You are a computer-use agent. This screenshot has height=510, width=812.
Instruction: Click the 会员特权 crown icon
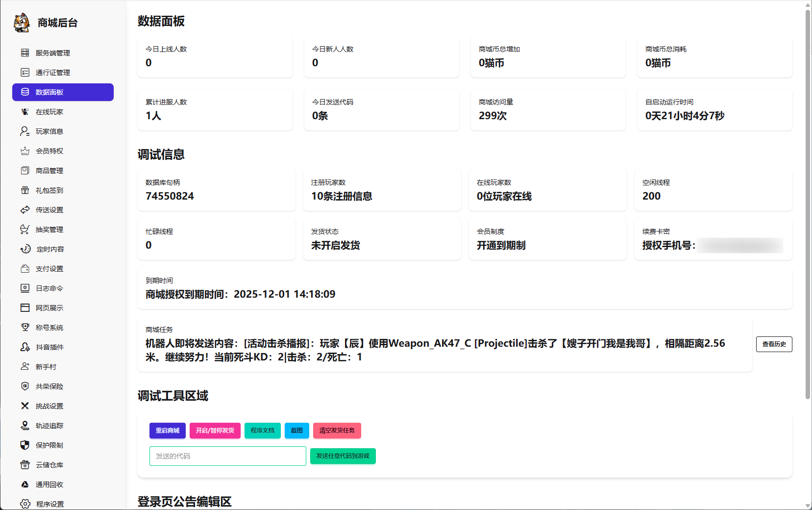click(25, 151)
